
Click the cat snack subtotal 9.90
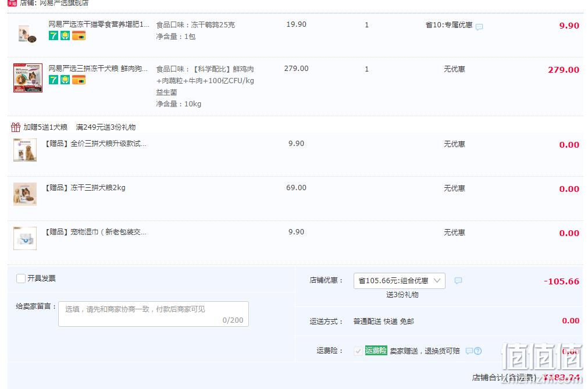(x=569, y=26)
